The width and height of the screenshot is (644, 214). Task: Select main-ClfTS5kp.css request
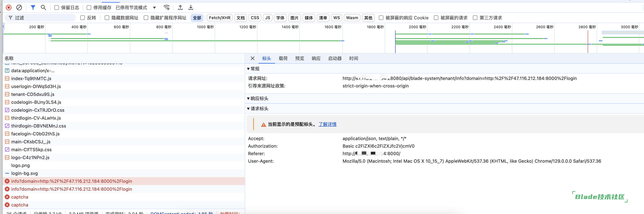pos(124,150)
